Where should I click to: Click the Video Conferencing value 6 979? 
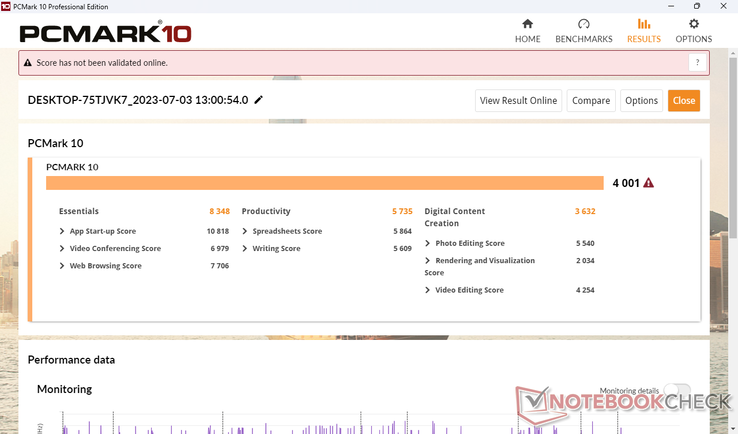click(219, 249)
